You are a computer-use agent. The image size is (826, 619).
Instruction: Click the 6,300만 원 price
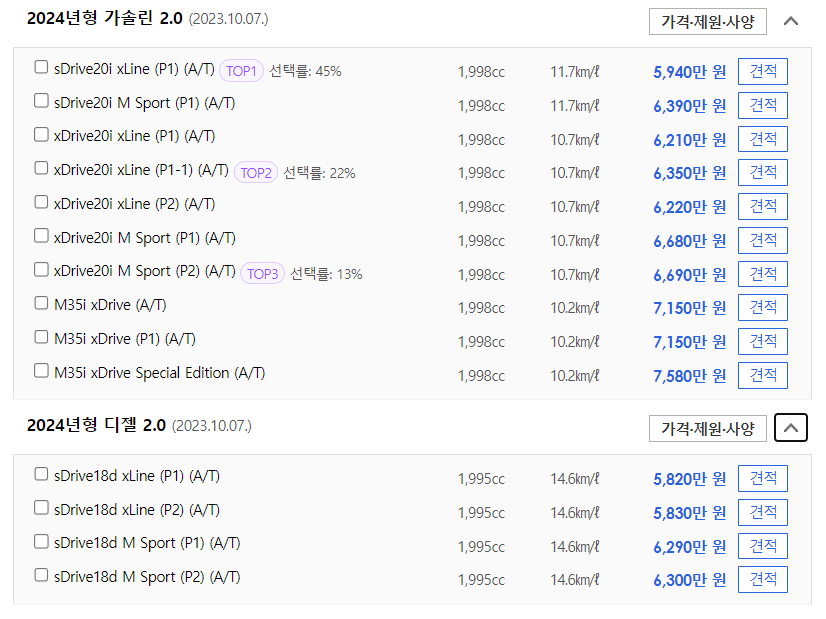click(690, 579)
